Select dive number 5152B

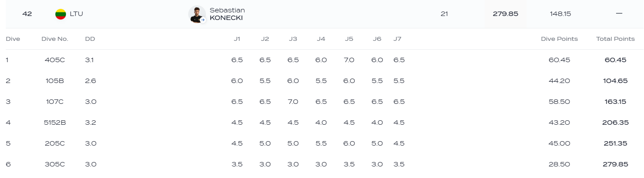tap(55, 123)
